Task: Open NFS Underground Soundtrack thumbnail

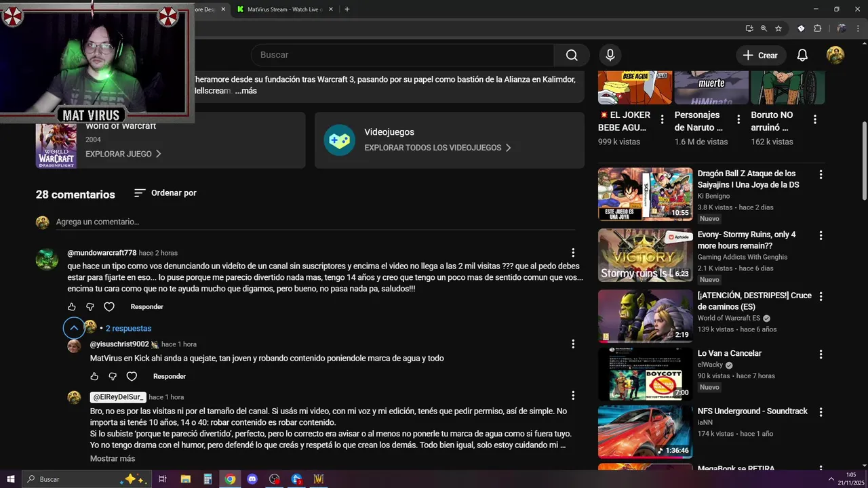Action: point(645,432)
